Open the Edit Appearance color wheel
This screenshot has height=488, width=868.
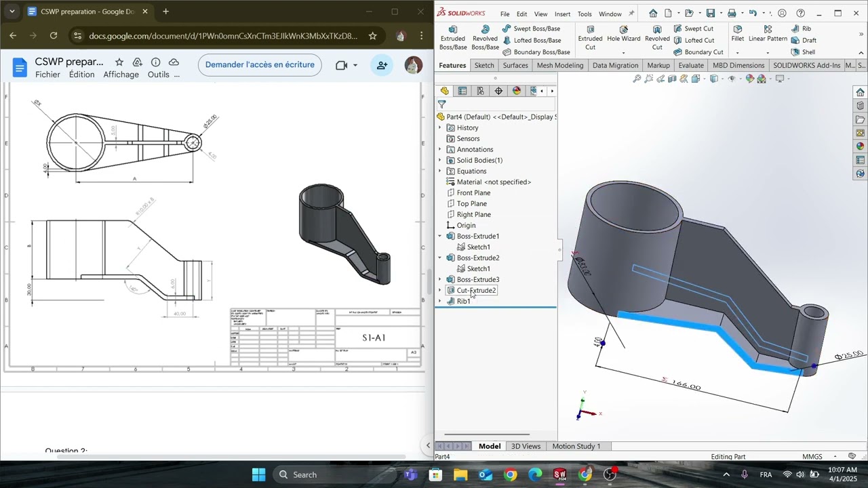pyautogui.click(x=749, y=79)
